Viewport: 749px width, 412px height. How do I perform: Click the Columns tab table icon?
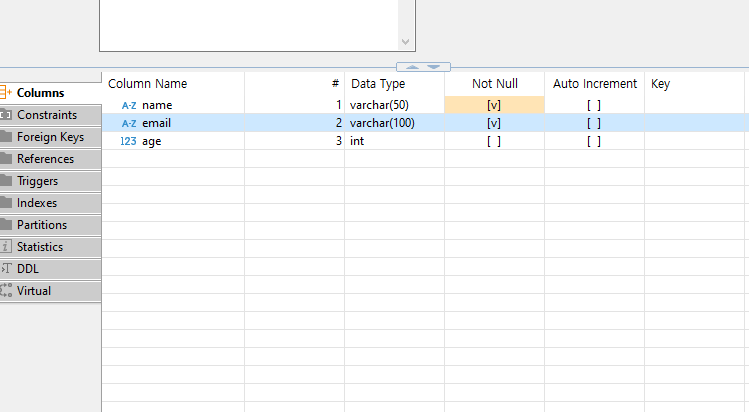5,92
